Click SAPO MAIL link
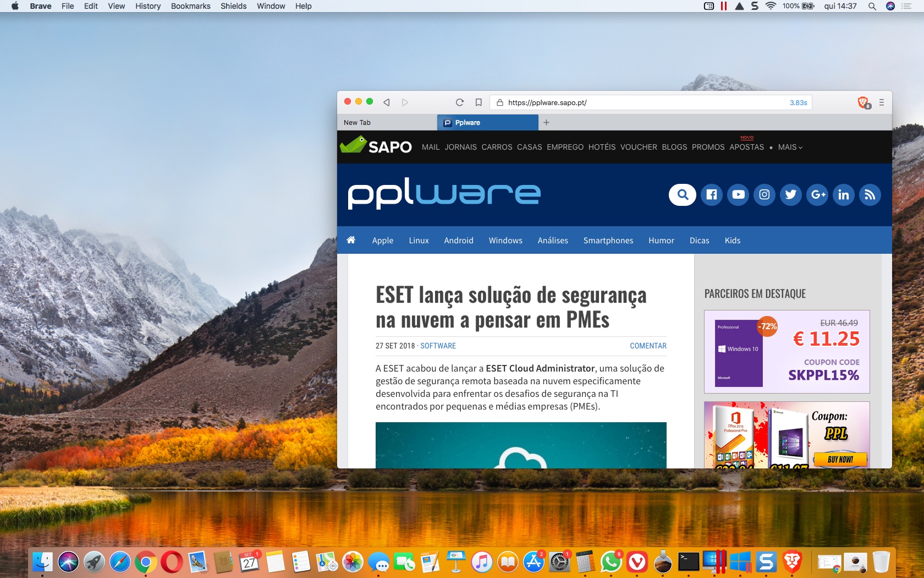Screen dimensions: 924x578 coord(431,147)
